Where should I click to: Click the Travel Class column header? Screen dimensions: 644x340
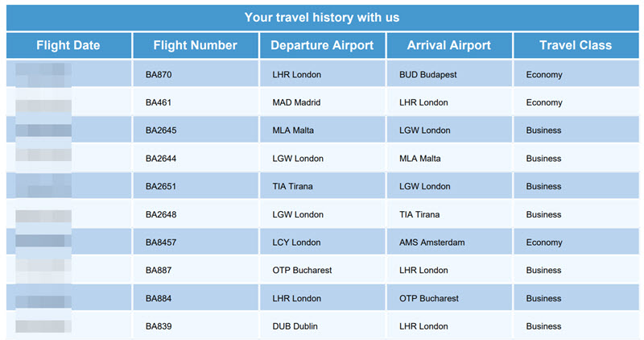pyautogui.click(x=576, y=45)
